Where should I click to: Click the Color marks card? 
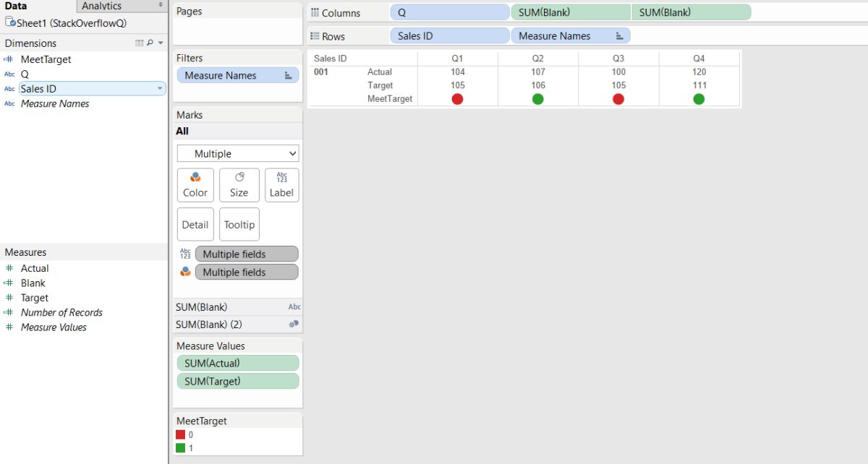pyautogui.click(x=195, y=185)
